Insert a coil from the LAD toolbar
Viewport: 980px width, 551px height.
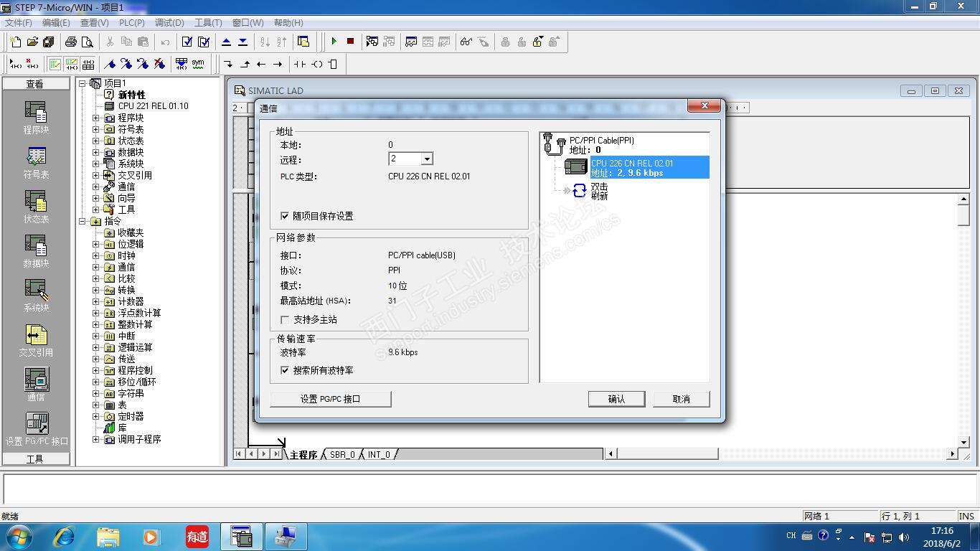[316, 64]
